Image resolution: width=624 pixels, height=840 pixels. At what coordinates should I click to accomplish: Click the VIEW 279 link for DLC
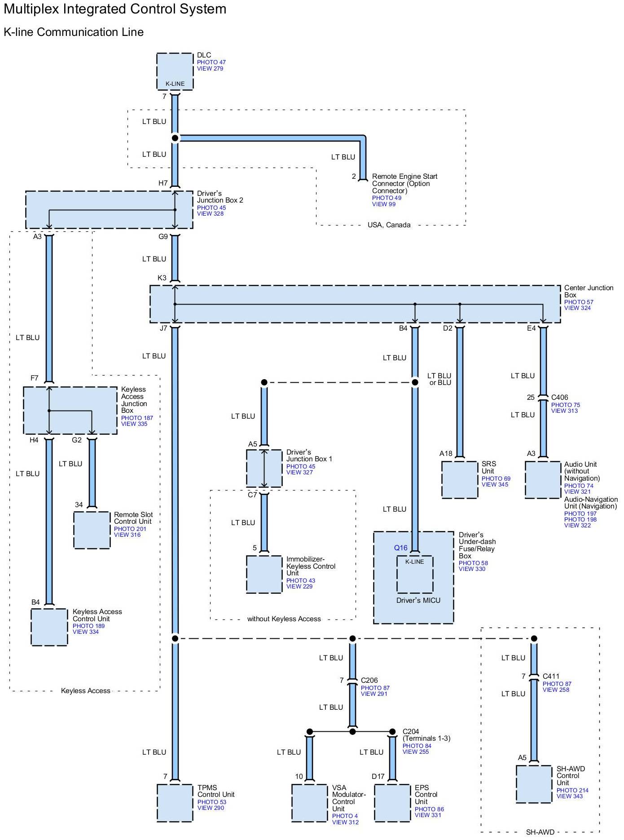tap(210, 69)
